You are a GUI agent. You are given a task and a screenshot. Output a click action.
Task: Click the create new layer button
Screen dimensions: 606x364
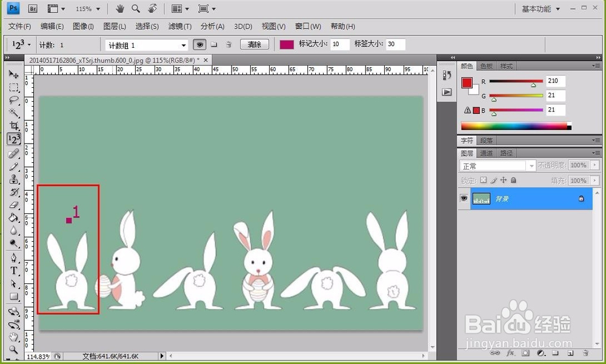[x=570, y=352]
